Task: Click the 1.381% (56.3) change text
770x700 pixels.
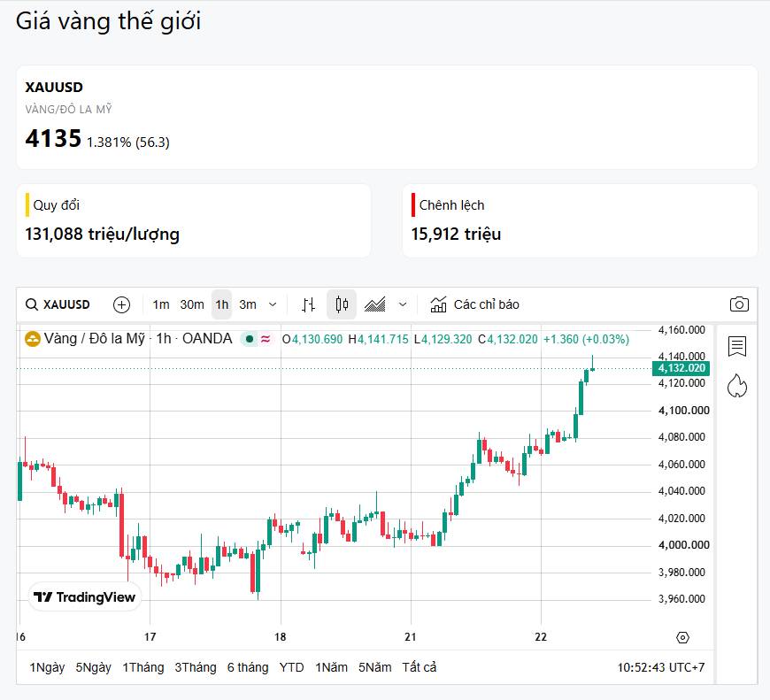Action: [x=128, y=142]
